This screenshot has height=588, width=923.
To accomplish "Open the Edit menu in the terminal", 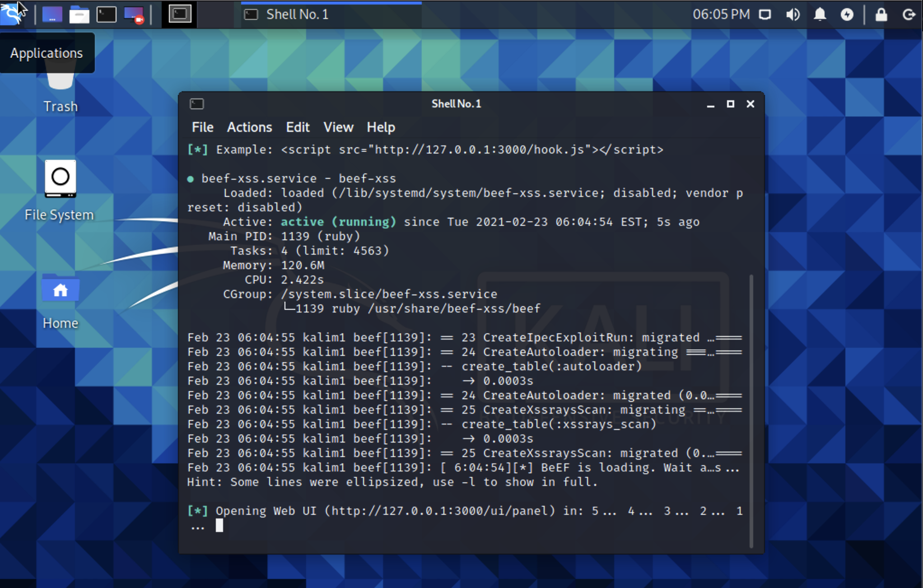I will [x=298, y=127].
